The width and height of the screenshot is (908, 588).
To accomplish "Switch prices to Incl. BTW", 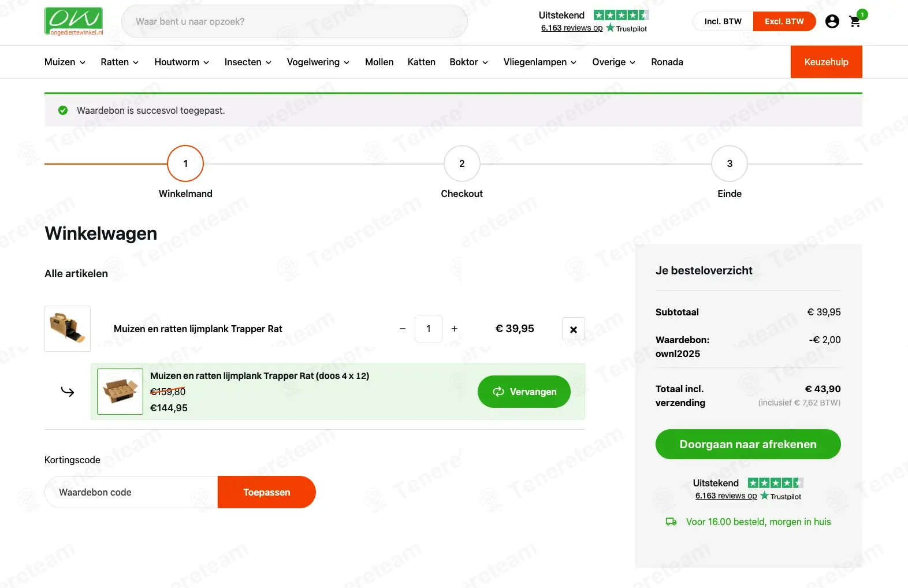I will pyautogui.click(x=723, y=21).
